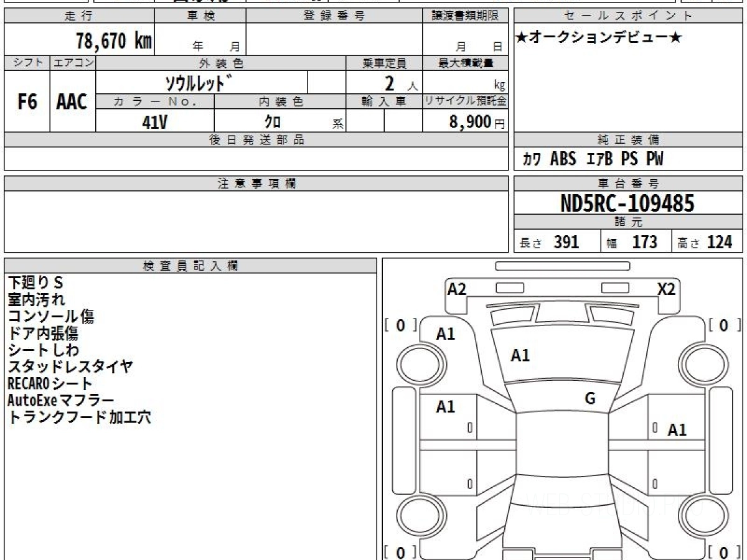Select the 登録番号 header

coord(334,16)
